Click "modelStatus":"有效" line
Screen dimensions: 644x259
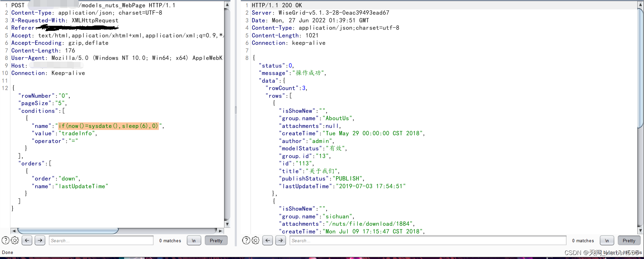pos(313,148)
